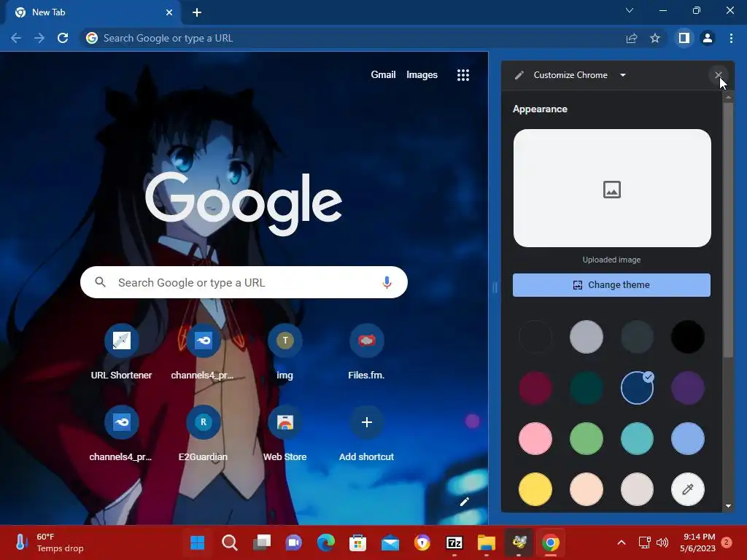
Task: Open Microsoft Store from the taskbar
Action: [357, 542]
